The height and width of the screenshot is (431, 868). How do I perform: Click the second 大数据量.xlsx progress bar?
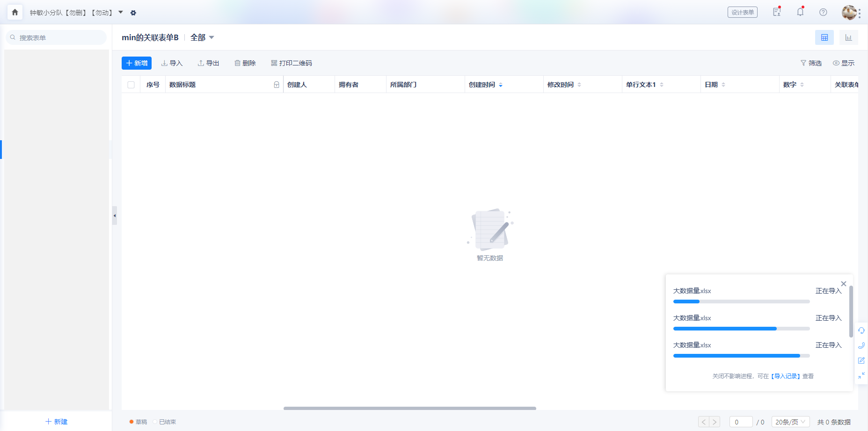(x=741, y=329)
